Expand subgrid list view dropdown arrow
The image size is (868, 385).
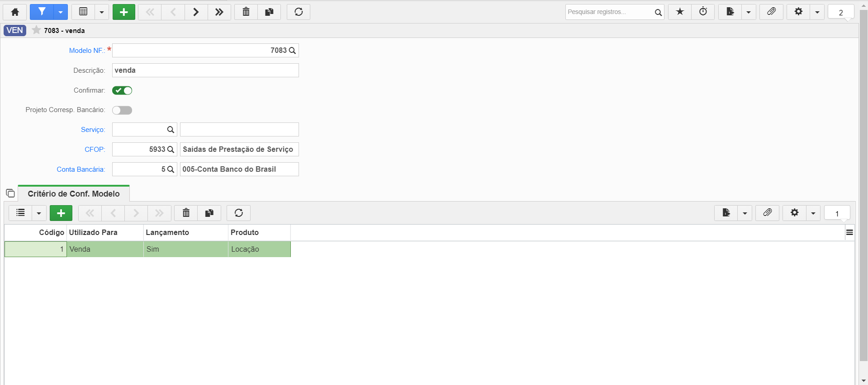(39, 213)
